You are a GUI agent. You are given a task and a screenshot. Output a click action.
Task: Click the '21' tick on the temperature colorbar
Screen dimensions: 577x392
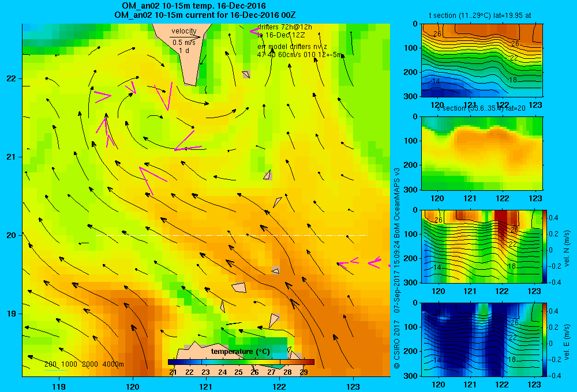click(173, 372)
